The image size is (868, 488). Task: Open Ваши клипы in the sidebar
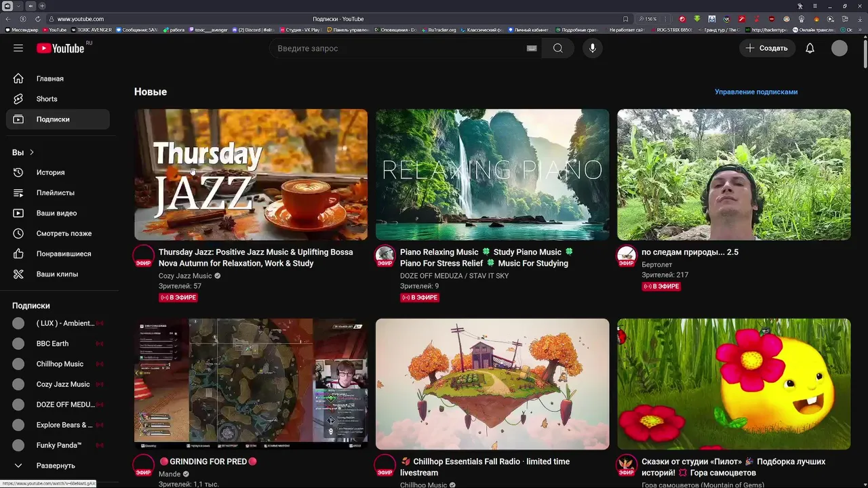coord(58,274)
